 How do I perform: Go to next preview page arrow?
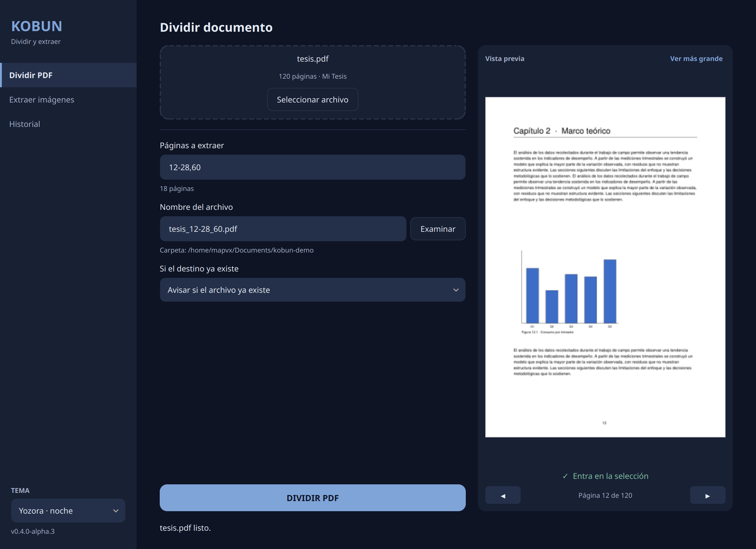[x=707, y=495]
